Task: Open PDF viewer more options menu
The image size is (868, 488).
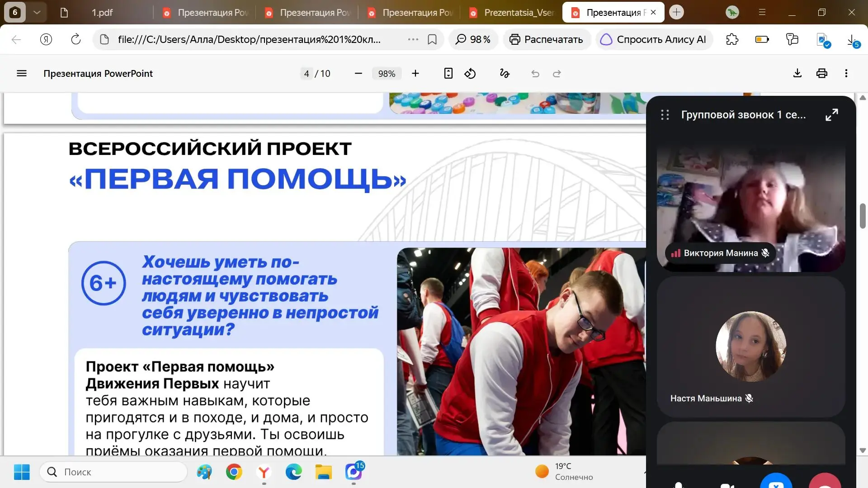Action: [x=846, y=74]
